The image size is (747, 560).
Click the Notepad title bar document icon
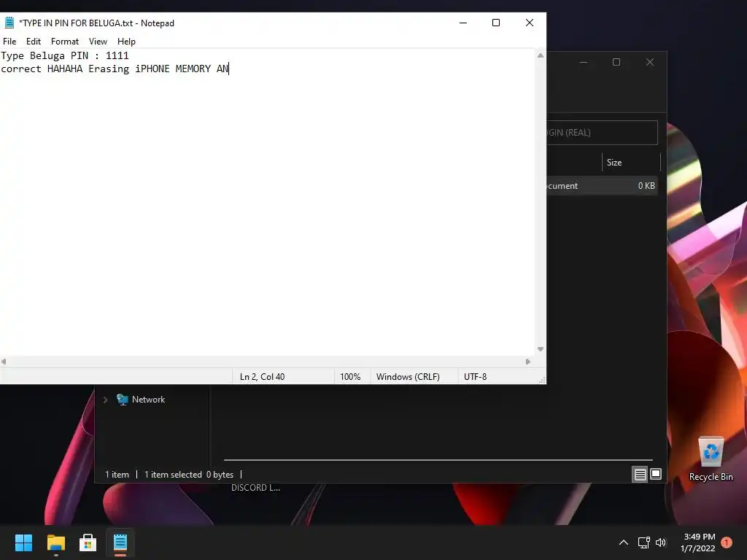[9, 23]
